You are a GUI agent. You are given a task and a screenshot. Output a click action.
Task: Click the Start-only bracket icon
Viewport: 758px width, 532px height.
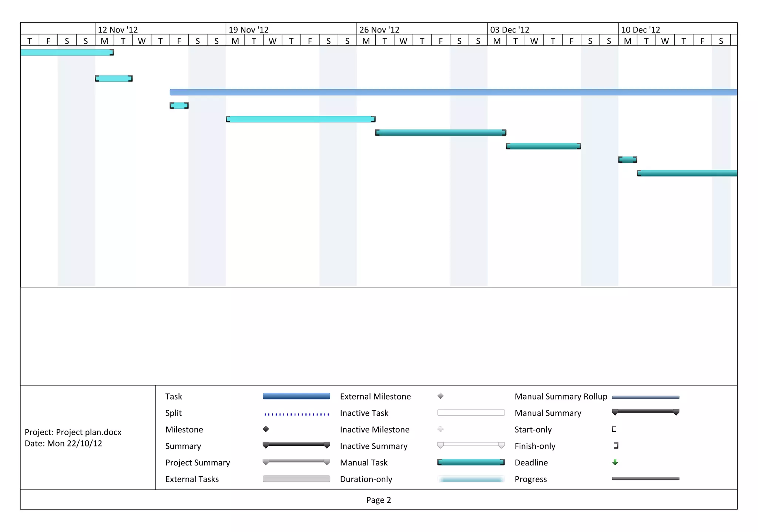click(x=614, y=429)
